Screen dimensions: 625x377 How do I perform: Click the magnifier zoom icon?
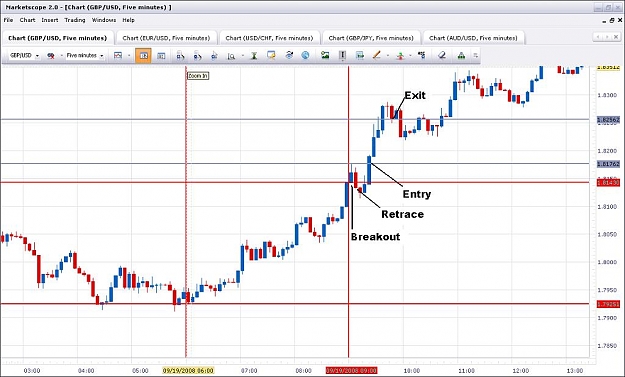231,56
